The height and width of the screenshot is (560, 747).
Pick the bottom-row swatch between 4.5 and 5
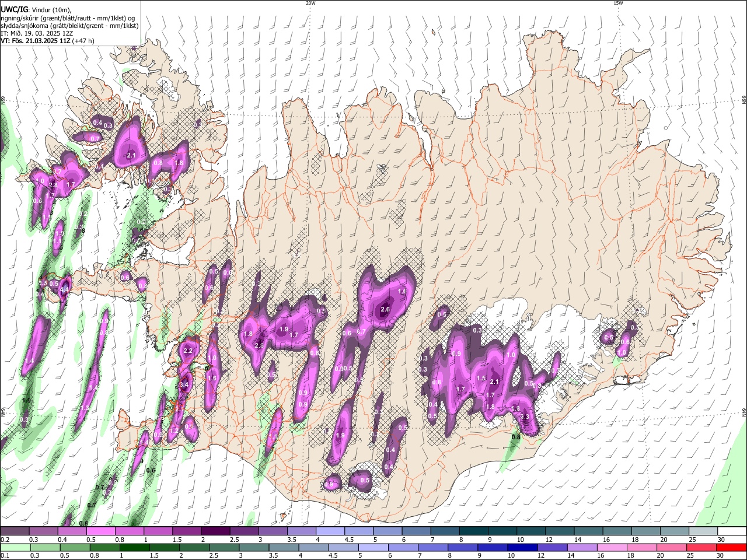[343, 548]
